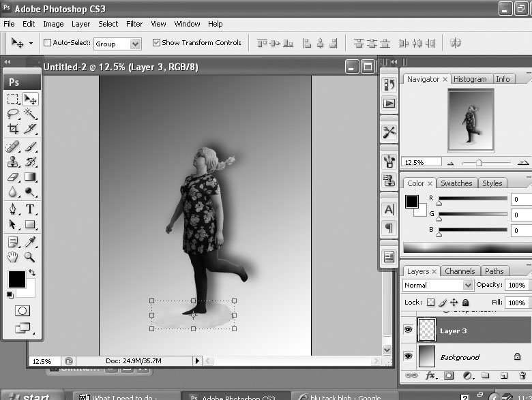Reset default foreground and background colors
This screenshot has width=532, height=400.
click(x=10, y=295)
